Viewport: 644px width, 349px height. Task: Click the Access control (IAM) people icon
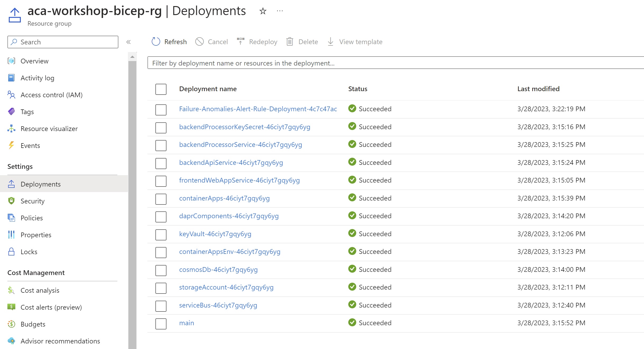click(x=11, y=95)
